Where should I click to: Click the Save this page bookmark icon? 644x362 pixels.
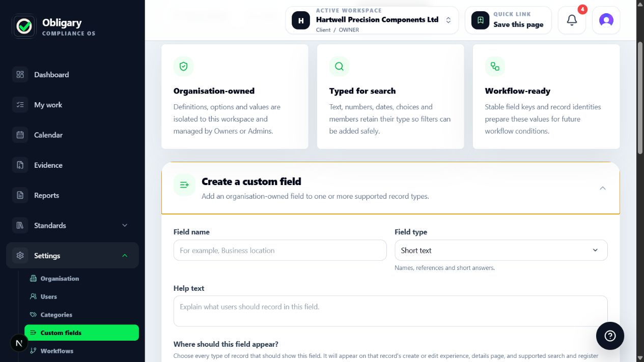coord(480,20)
